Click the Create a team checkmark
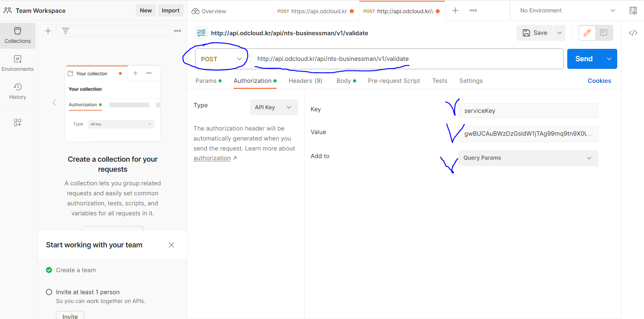This screenshot has height=319, width=644. [x=49, y=270]
